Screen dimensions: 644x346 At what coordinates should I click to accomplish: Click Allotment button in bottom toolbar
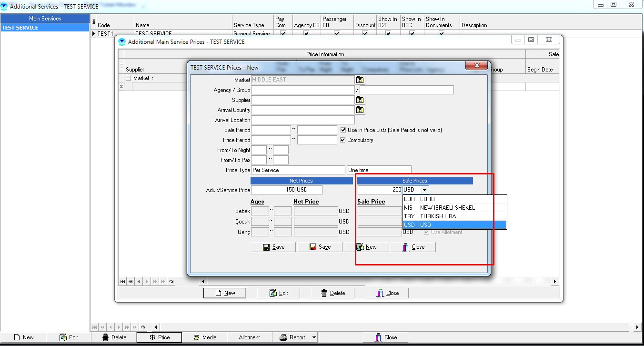(249, 337)
